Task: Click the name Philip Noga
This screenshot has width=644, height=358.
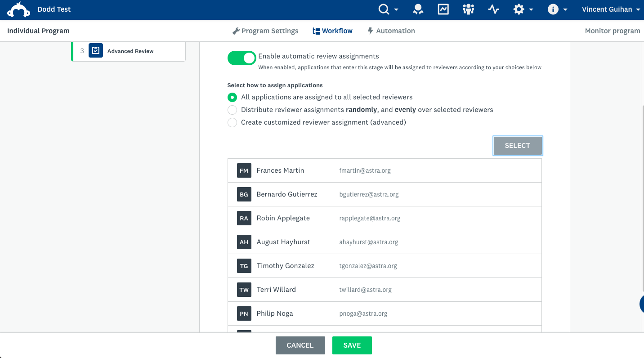Action: [x=275, y=313]
